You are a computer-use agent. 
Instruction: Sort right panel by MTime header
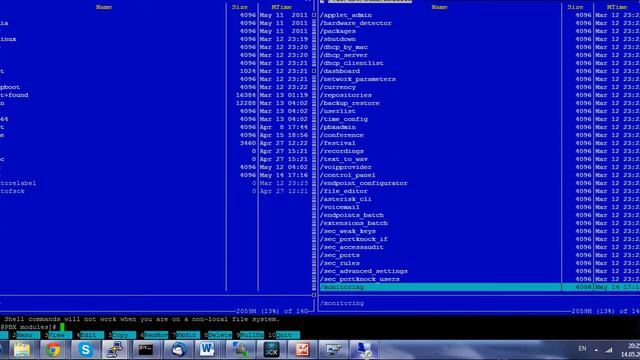(617, 7)
